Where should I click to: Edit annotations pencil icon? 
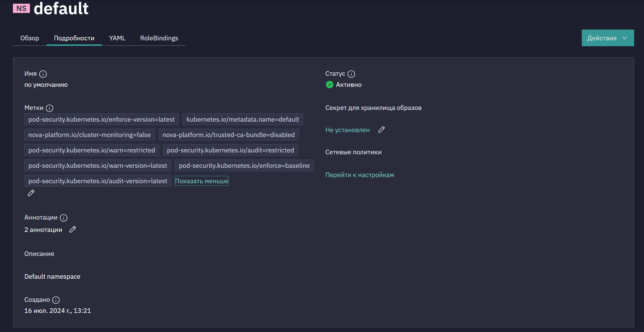(x=73, y=229)
